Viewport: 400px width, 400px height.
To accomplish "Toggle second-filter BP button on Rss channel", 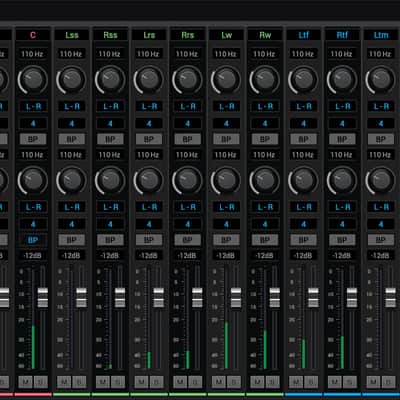I will (x=110, y=240).
